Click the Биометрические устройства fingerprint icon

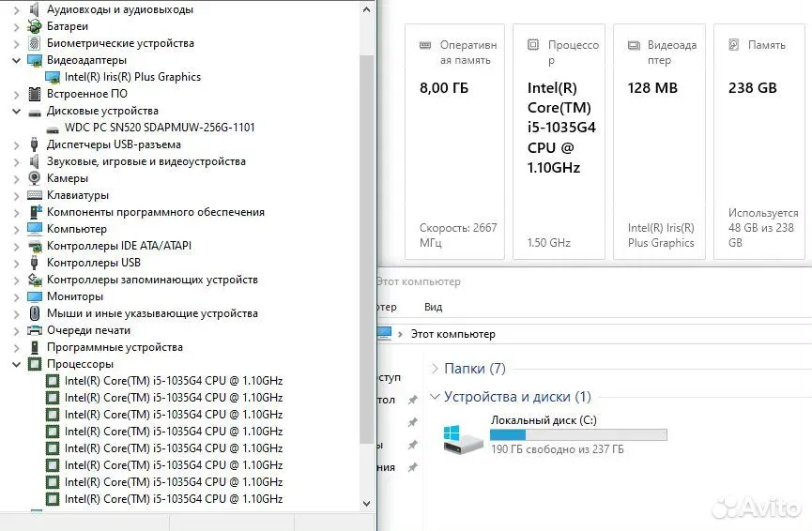click(x=34, y=43)
